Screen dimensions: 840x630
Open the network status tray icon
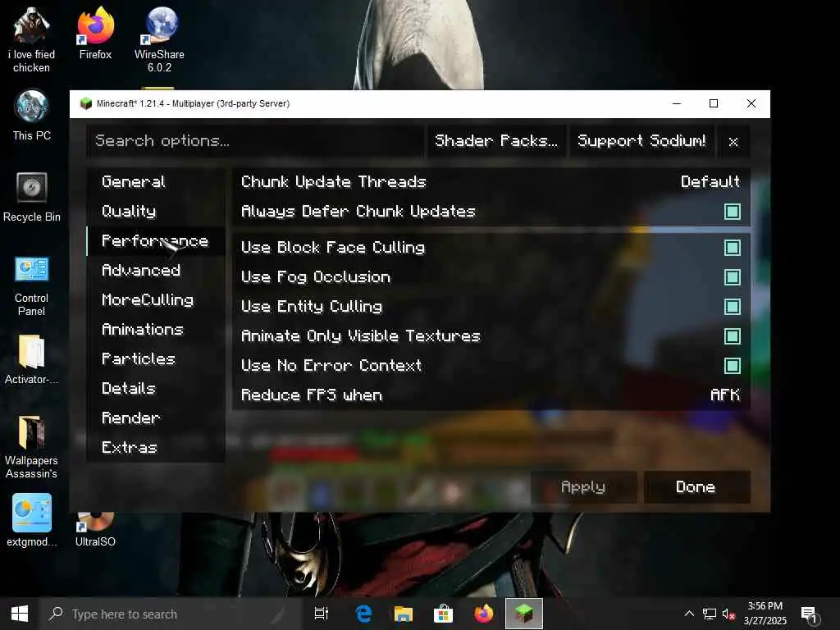(x=710, y=614)
